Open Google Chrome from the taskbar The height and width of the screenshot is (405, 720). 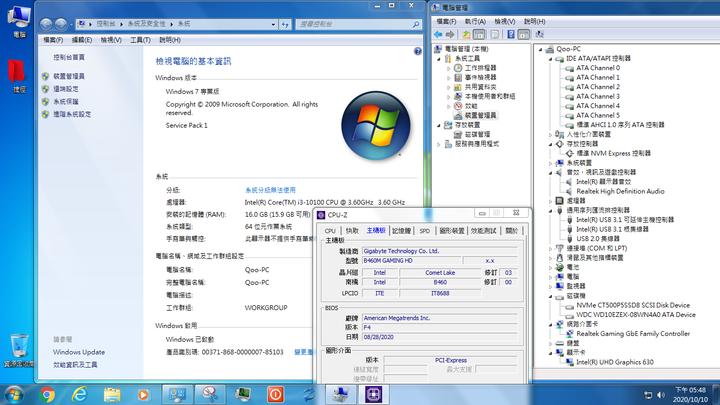point(46,394)
